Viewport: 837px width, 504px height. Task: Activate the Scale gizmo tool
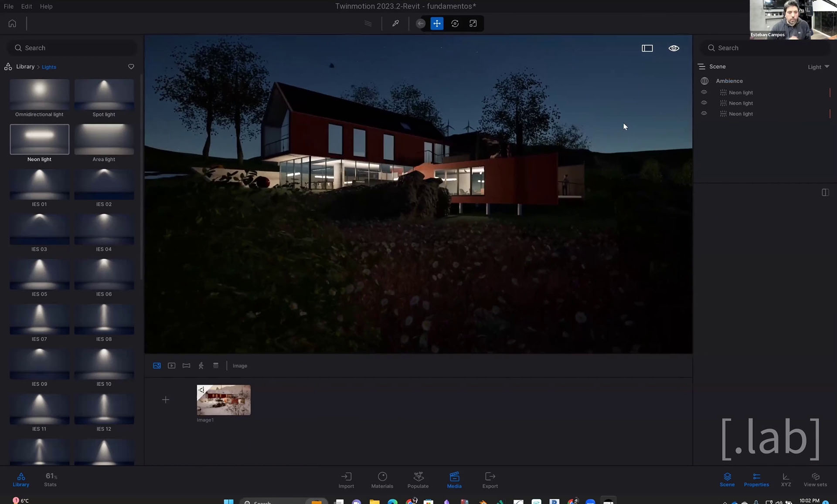click(x=473, y=24)
